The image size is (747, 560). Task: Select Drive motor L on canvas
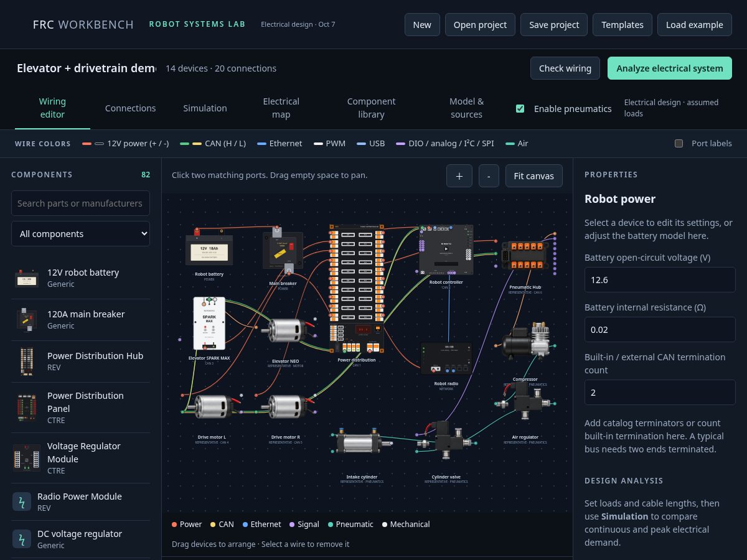click(x=212, y=407)
